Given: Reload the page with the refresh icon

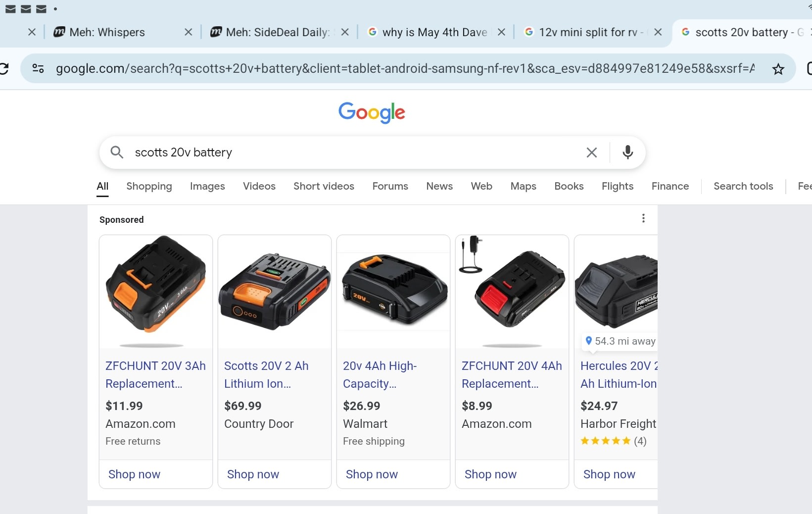Looking at the screenshot, I should click(4, 68).
